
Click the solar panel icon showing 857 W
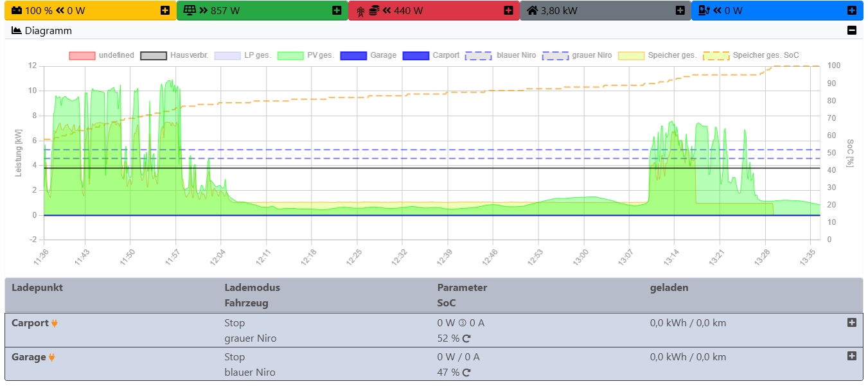[189, 10]
